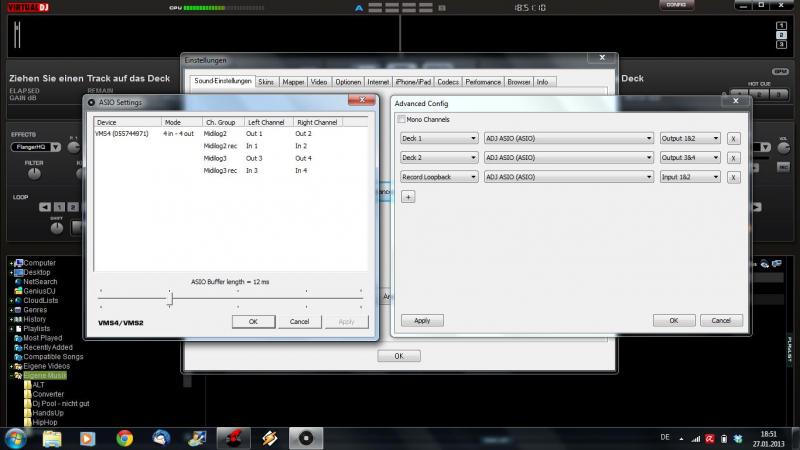Viewport: 800px width, 450px height.
Task: Click the ASIO buffer length slider thumb
Action: (170, 298)
